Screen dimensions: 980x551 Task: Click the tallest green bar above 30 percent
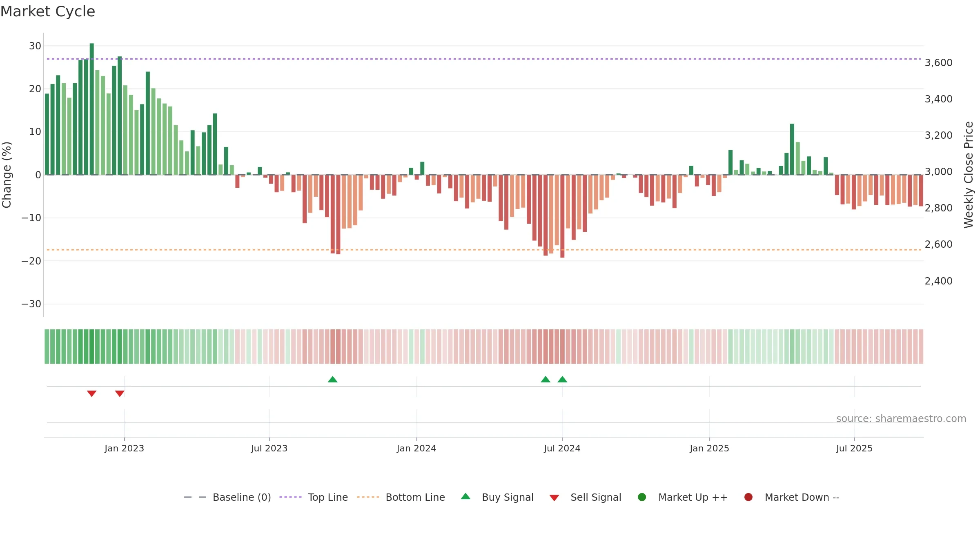click(x=92, y=109)
